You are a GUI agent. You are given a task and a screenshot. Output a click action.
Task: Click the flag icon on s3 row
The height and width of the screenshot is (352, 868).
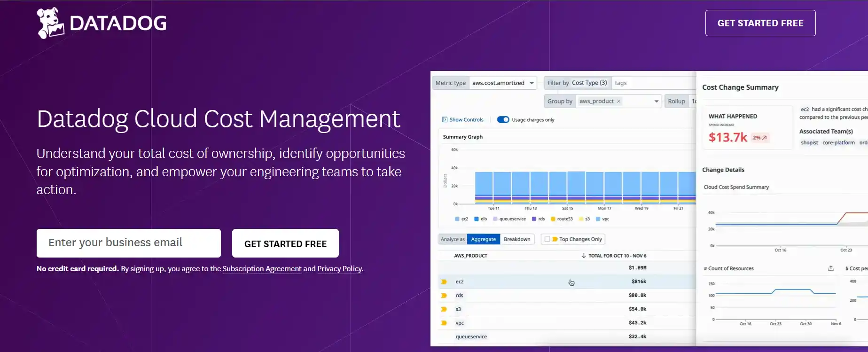click(444, 309)
